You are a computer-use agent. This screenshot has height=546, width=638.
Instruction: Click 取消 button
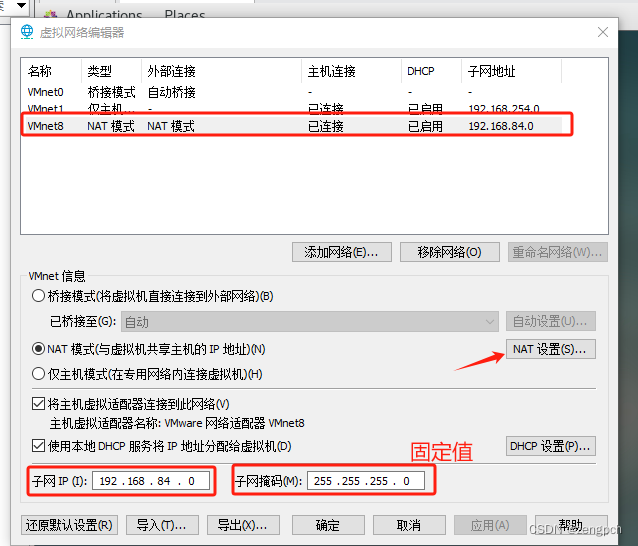point(409,525)
